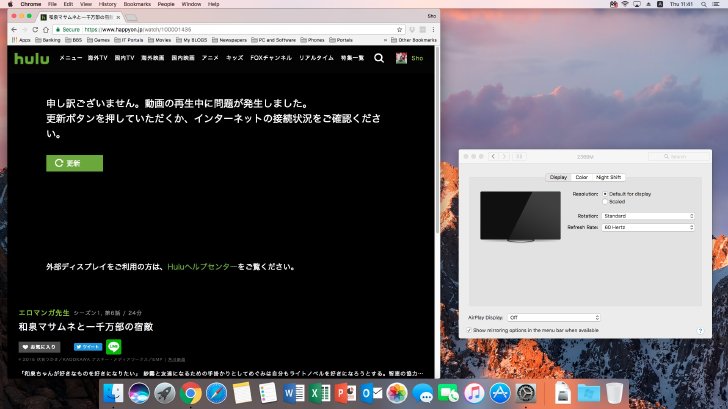Launch Siri from the Dock
This screenshot has height=409, width=728.
(139, 393)
